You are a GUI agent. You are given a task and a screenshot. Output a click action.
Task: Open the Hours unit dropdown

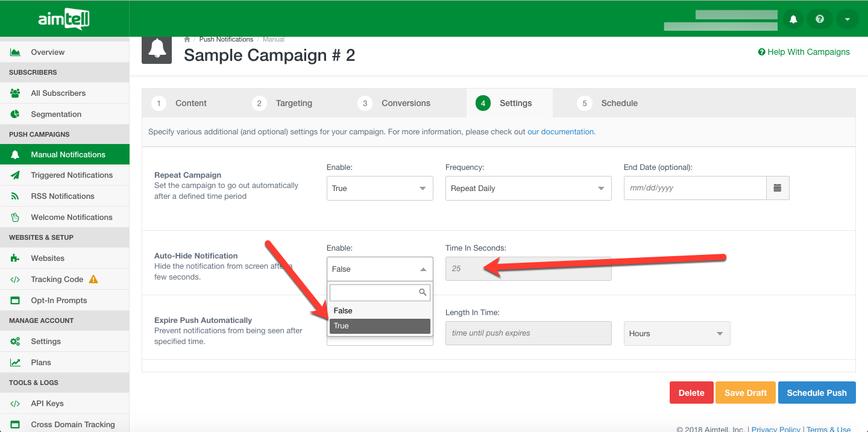click(677, 333)
